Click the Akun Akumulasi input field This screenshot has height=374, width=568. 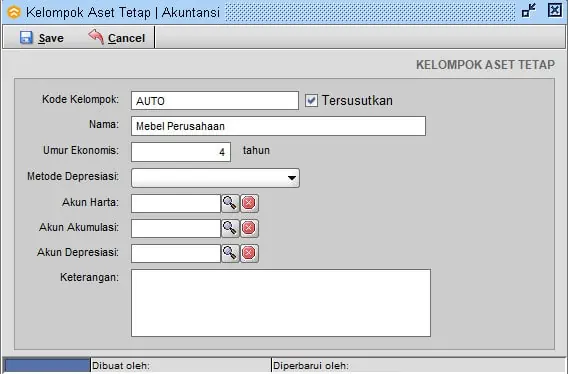coord(176,228)
